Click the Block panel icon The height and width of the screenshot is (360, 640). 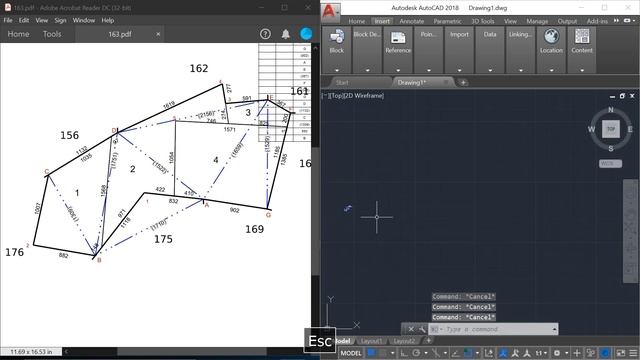pyautogui.click(x=337, y=37)
